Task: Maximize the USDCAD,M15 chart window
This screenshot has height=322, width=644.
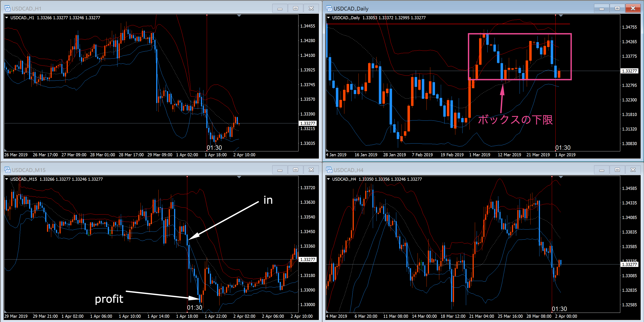Action: click(x=296, y=170)
